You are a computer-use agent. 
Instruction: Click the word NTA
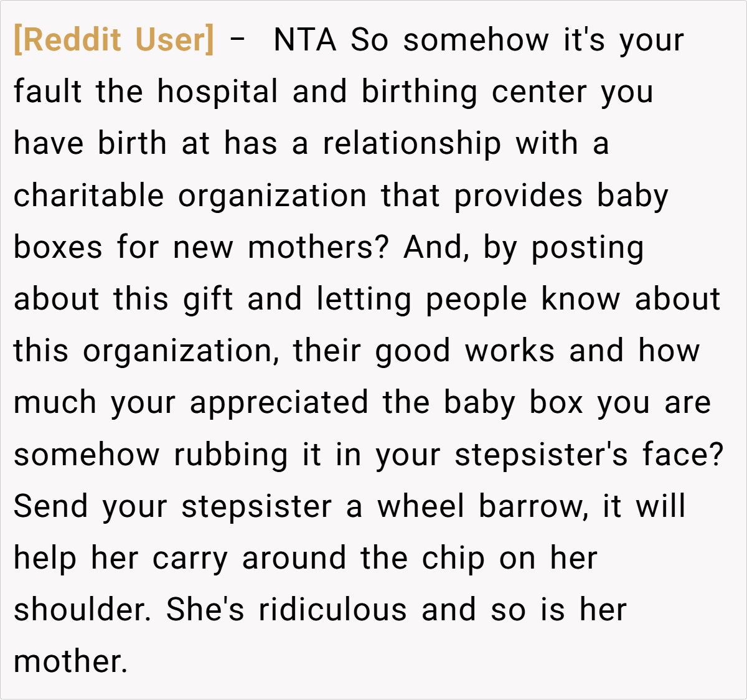304,40
